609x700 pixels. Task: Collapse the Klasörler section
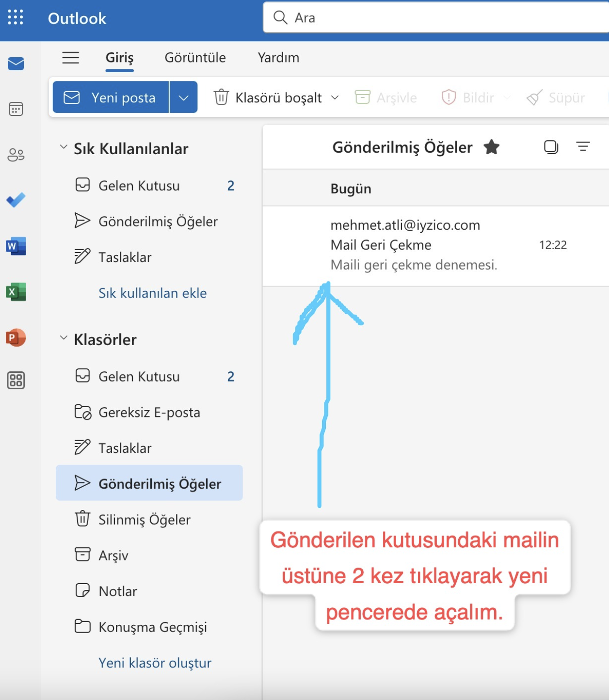tap(64, 338)
